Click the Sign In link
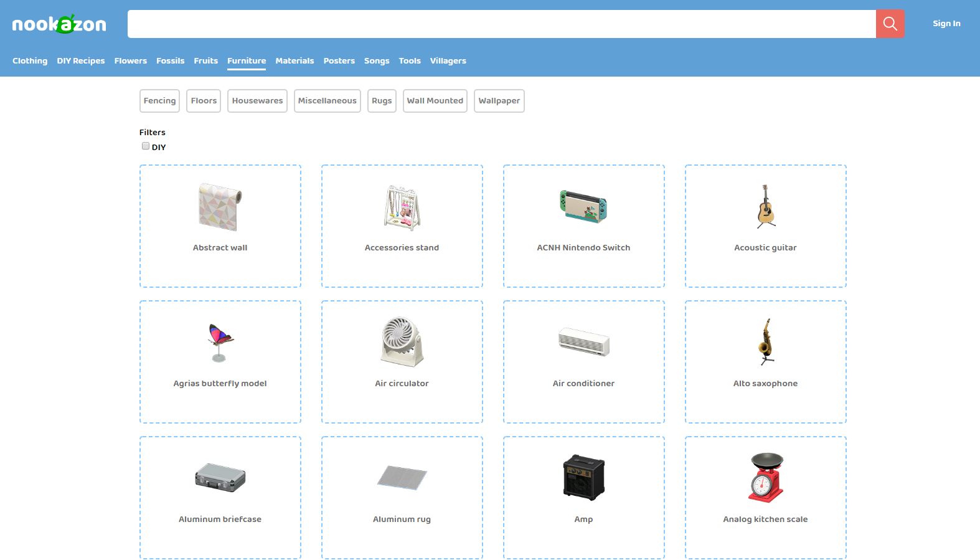Screen dimensions: 980x560 (x=946, y=24)
